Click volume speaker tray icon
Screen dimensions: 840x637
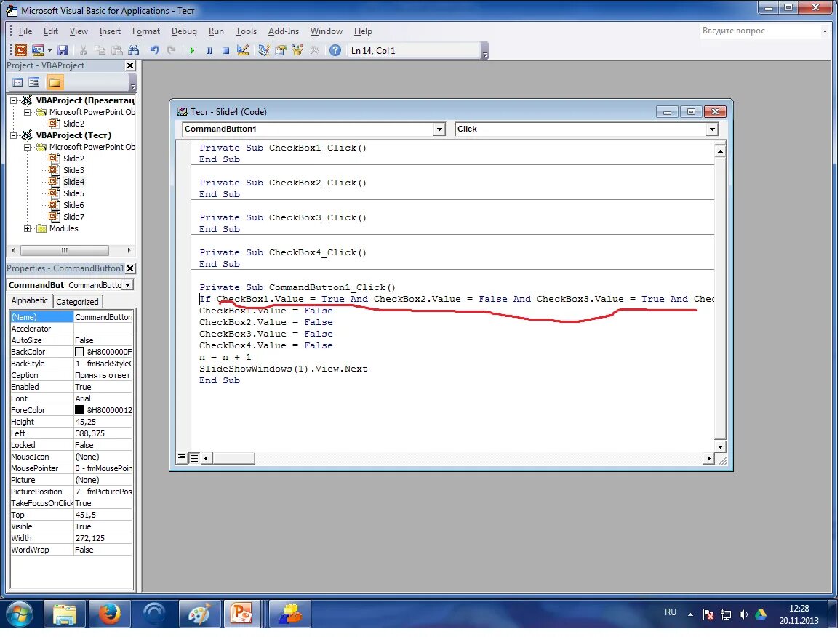[743, 614]
